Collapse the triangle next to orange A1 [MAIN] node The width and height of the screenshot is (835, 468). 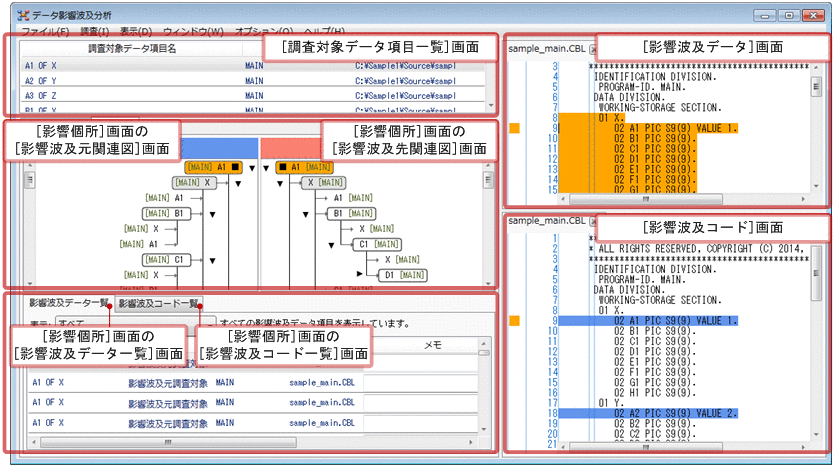click(x=266, y=168)
